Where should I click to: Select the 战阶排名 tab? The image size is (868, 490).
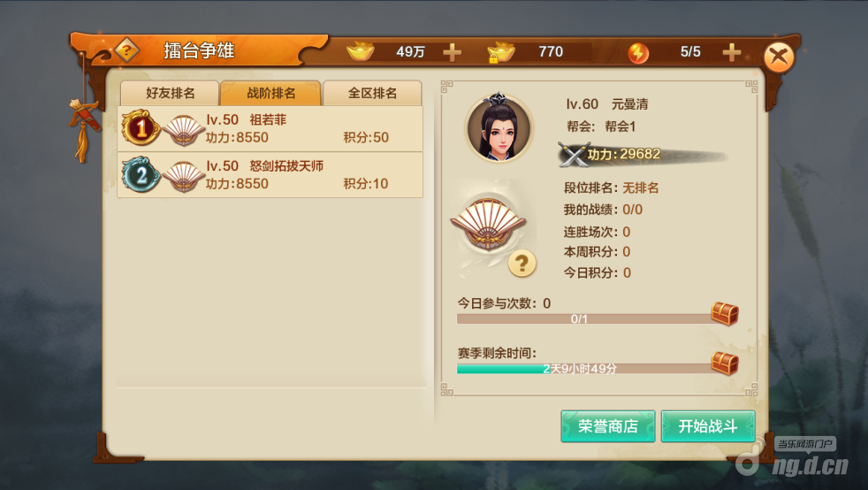click(270, 93)
